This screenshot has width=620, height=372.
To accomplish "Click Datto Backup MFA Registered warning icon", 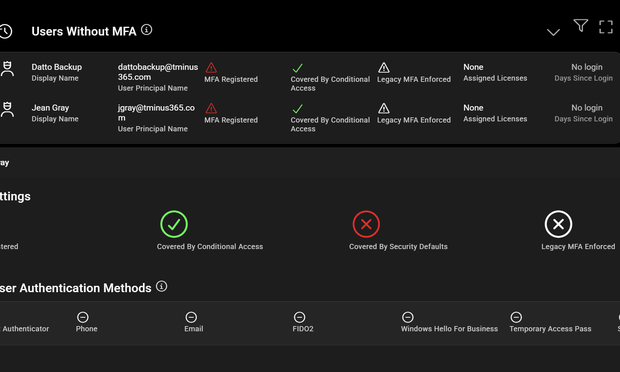I will click(x=211, y=68).
